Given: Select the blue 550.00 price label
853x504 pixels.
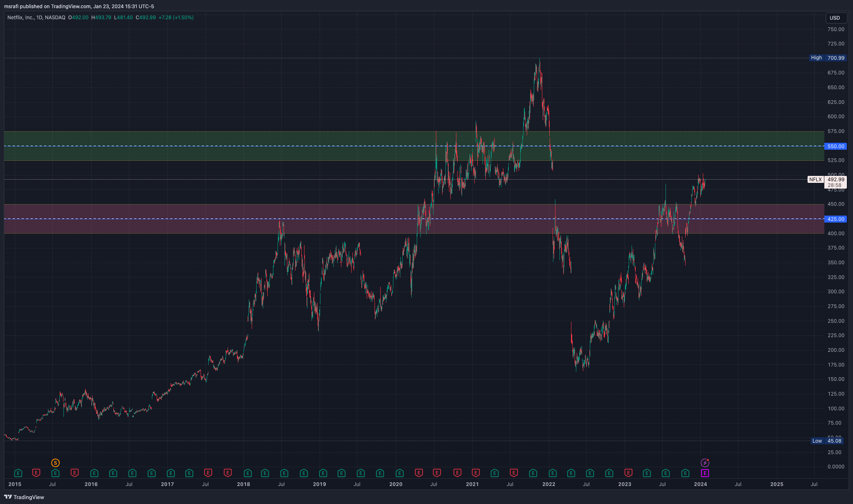Looking at the screenshot, I should pyautogui.click(x=835, y=146).
